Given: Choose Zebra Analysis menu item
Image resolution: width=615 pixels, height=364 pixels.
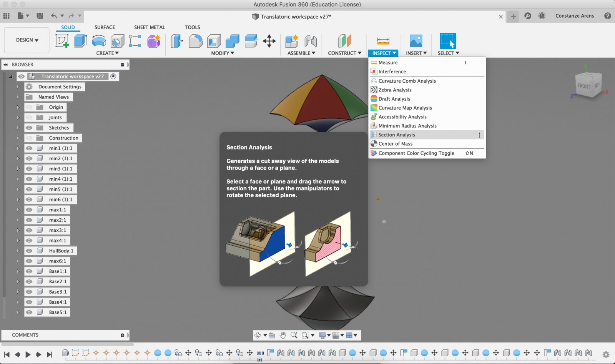Looking at the screenshot, I should click(427, 90).
